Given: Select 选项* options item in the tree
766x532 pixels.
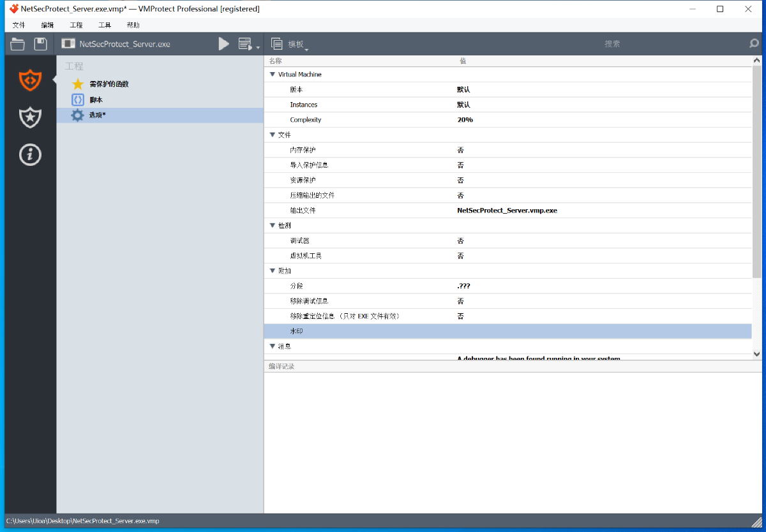Looking at the screenshot, I should click(x=97, y=115).
